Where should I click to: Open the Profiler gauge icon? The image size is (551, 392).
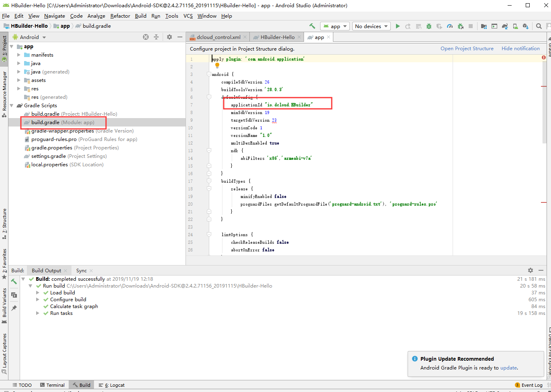[x=450, y=26]
